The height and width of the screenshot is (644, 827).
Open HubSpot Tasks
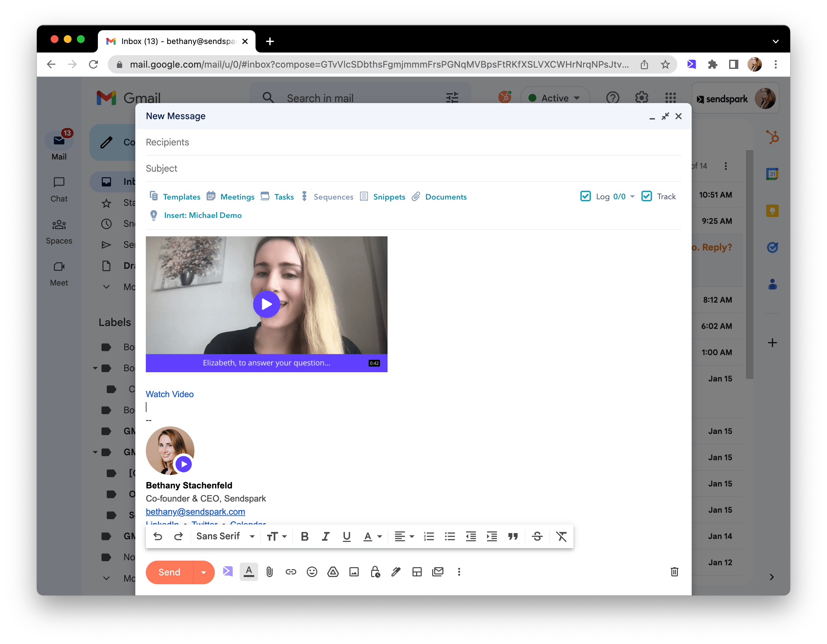(277, 196)
